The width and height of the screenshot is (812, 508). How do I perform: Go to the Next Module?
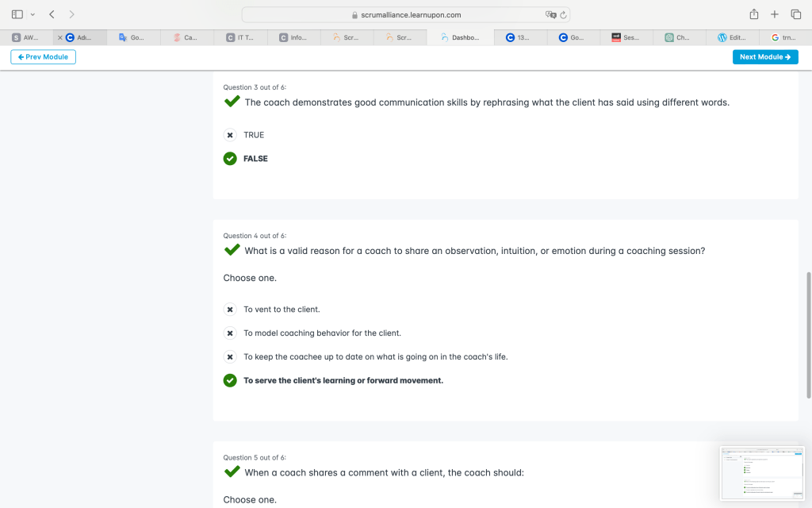(765, 57)
